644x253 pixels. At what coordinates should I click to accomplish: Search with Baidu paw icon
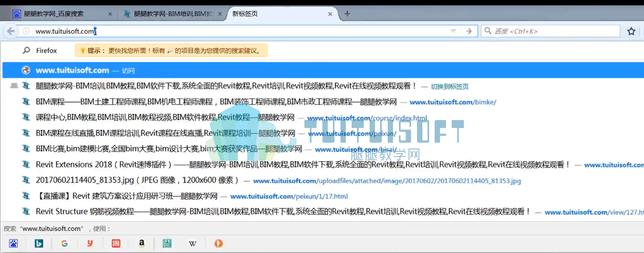[x=13, y=243]
